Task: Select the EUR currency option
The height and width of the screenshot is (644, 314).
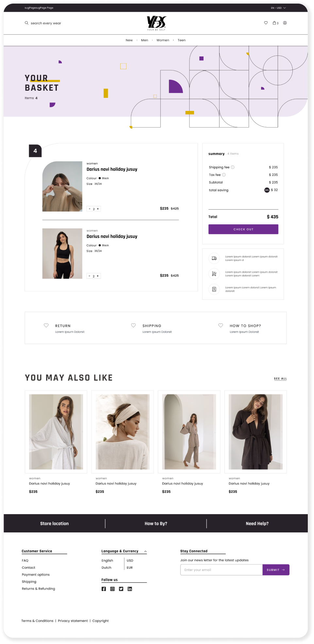Action: [130, 568]
